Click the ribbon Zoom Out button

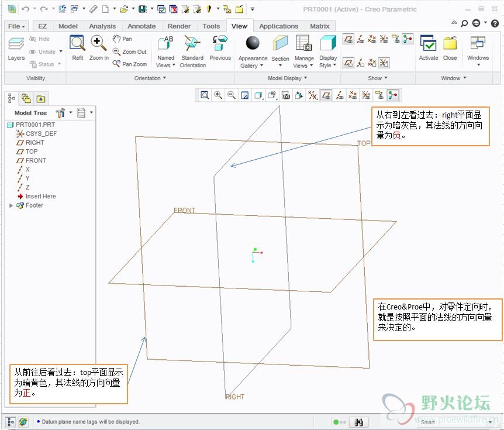[x=130, y=51]
